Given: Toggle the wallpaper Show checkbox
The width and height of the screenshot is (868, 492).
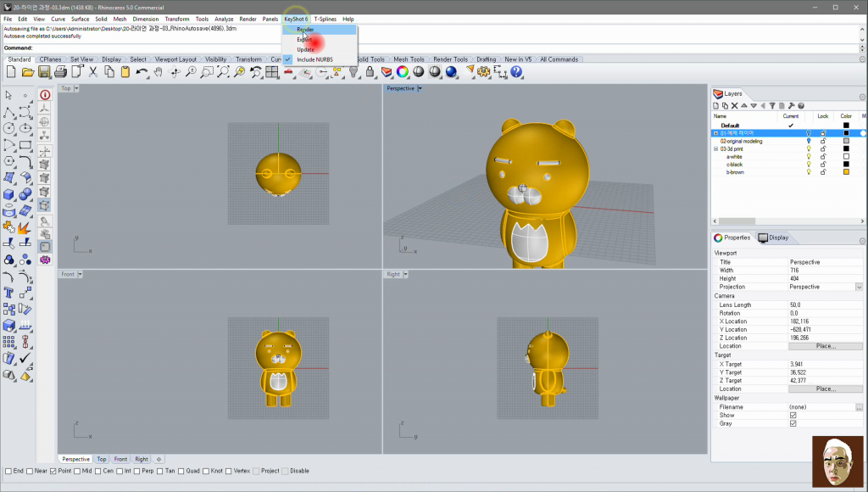Looking at the screenshot, I should (x=793, y=415).
